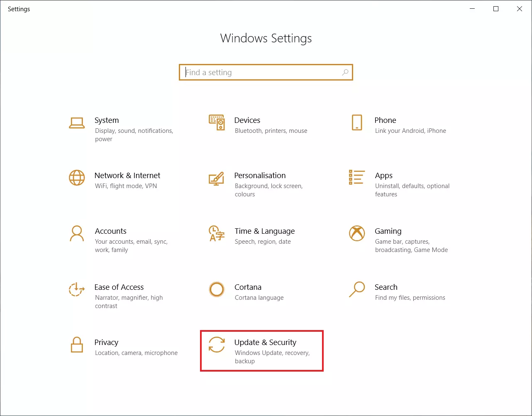
Task: Click the Gaming Xbox icon
Action: tap(357, 233)
